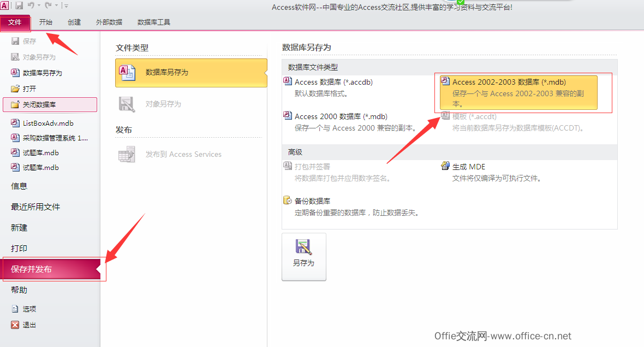
Task: Open Customize Quick Access Toolbar dropdown
Action: [x=66, y=6]
